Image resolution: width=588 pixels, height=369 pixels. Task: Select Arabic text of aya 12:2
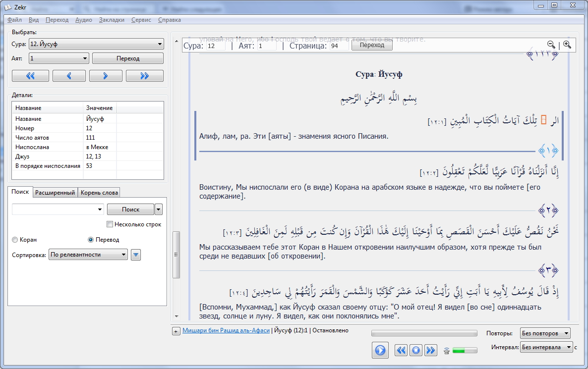pos(489,172)
